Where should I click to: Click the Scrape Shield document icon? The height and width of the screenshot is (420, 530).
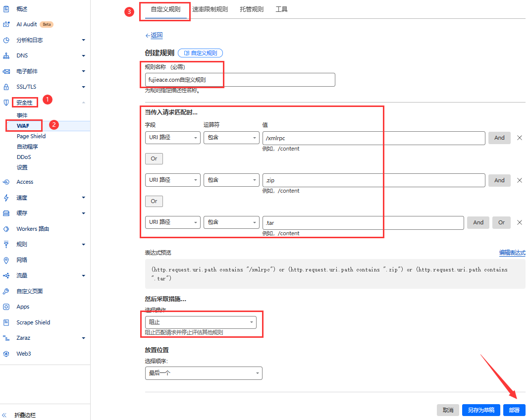click(6, 322)
